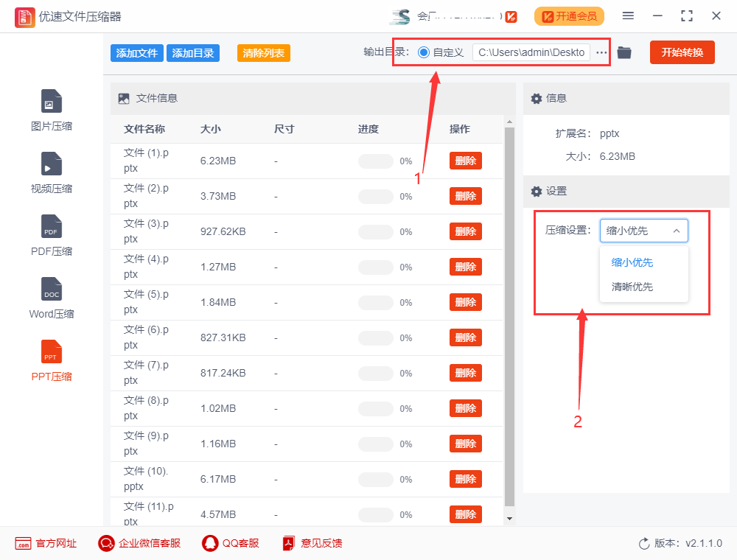Open the 视频压缩 video compression section
The image size is (737, 560).
pyautogui.click(x=52, y=173)
